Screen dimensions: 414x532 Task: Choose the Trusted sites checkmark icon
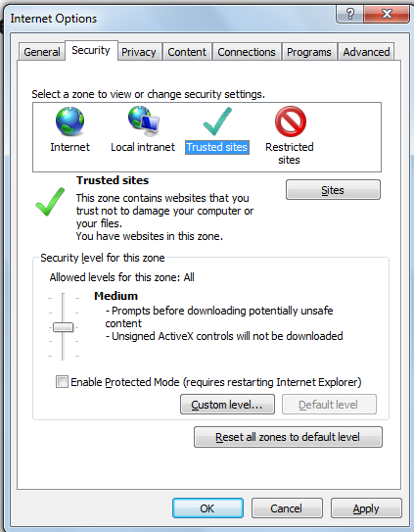point(217,121)
